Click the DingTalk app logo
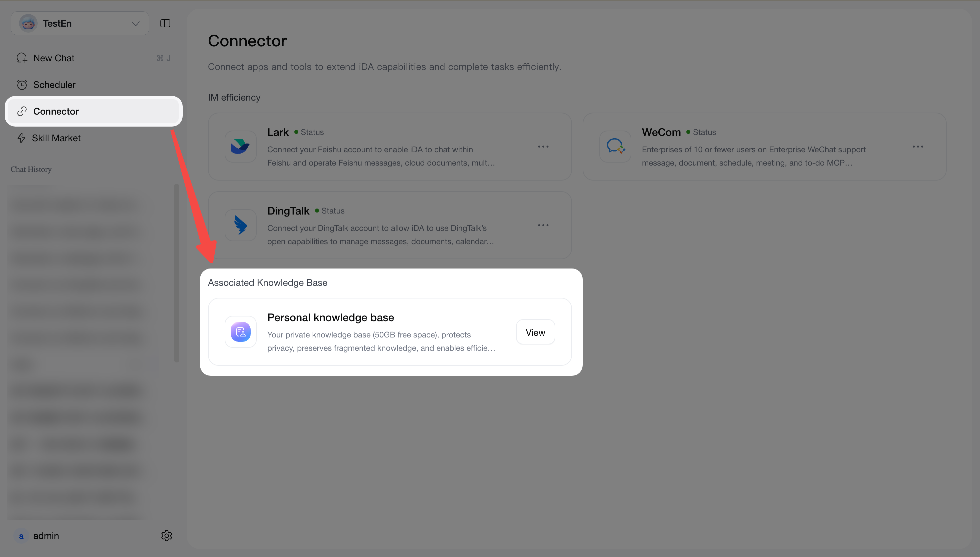 (240, 225)
